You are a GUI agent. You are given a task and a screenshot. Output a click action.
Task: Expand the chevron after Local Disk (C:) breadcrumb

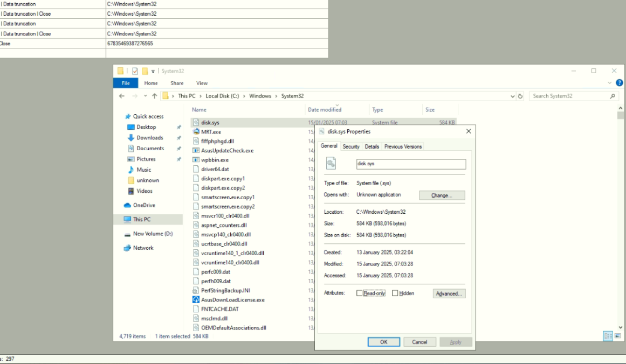point(244,96)
